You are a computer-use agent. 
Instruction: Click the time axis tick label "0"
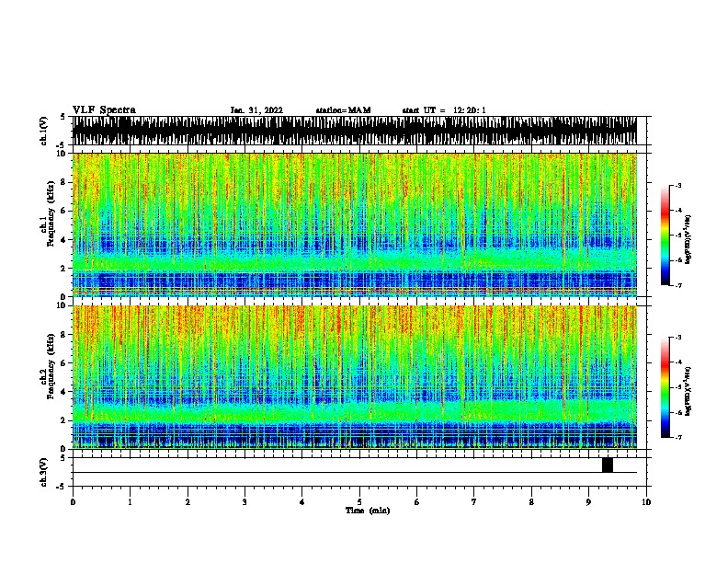point(73,502)
